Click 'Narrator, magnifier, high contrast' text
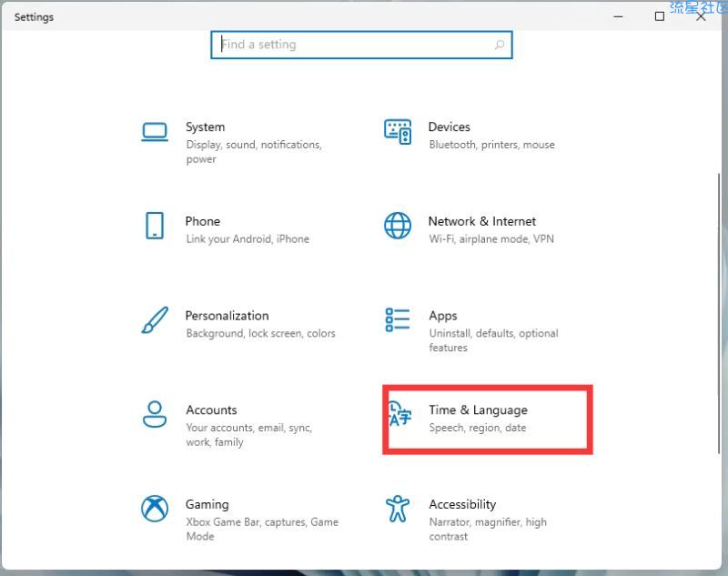The width and height of the screenshot is (728, 576). point(488,529)
